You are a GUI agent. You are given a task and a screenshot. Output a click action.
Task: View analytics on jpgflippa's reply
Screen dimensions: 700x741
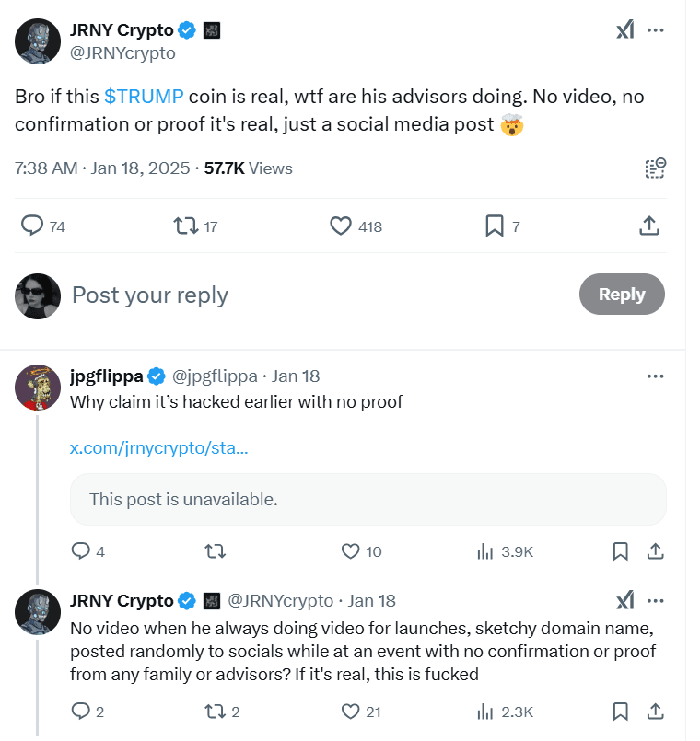(x=485, y=551)
